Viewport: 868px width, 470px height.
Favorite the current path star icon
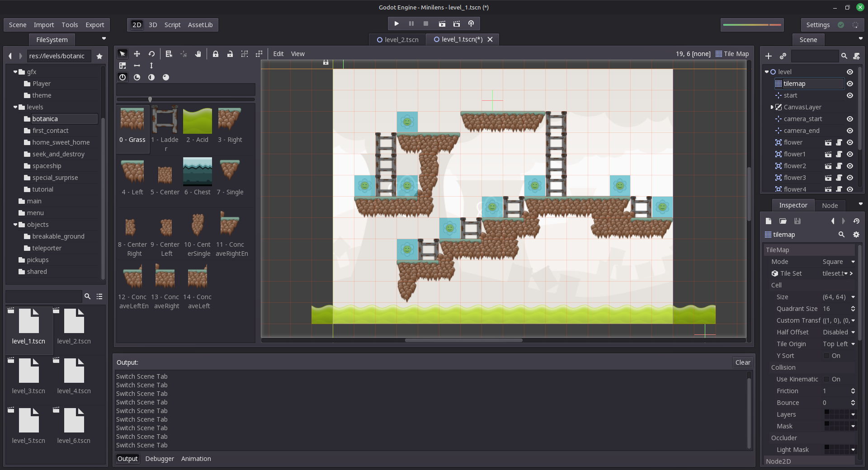[99, 56]
